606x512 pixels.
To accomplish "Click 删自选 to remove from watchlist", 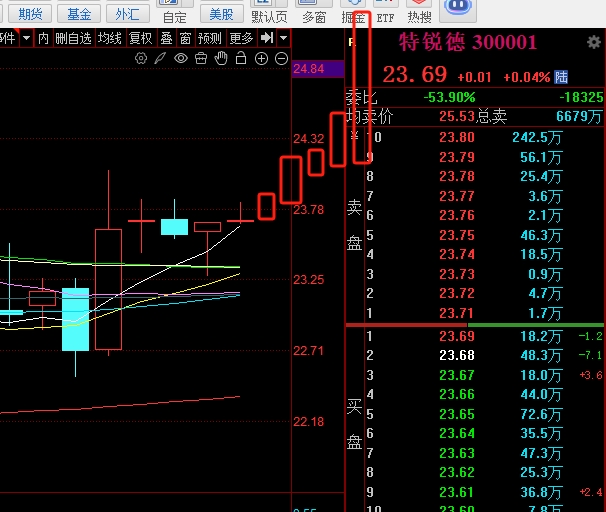I will (73, 38).
